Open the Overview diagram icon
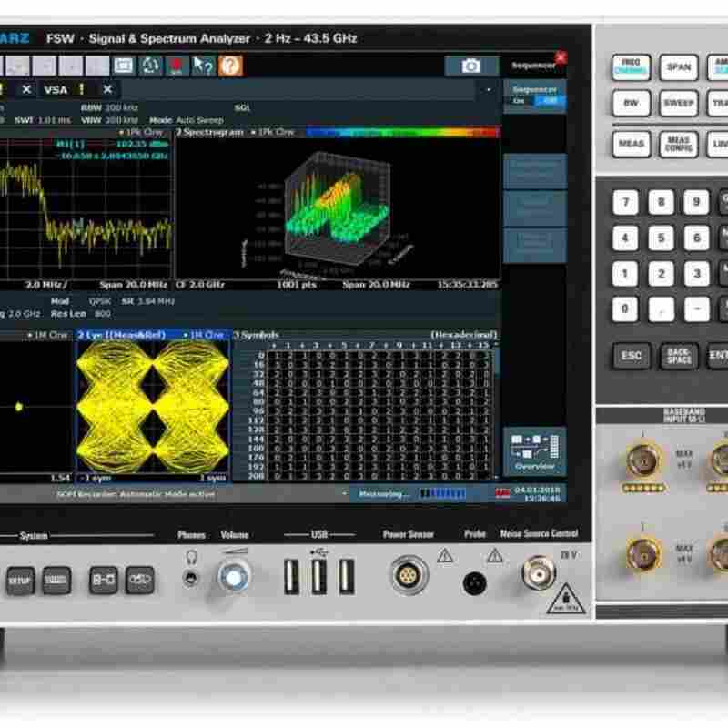The width and height of the screenshot is (728, 728). (x=533, y=450)
